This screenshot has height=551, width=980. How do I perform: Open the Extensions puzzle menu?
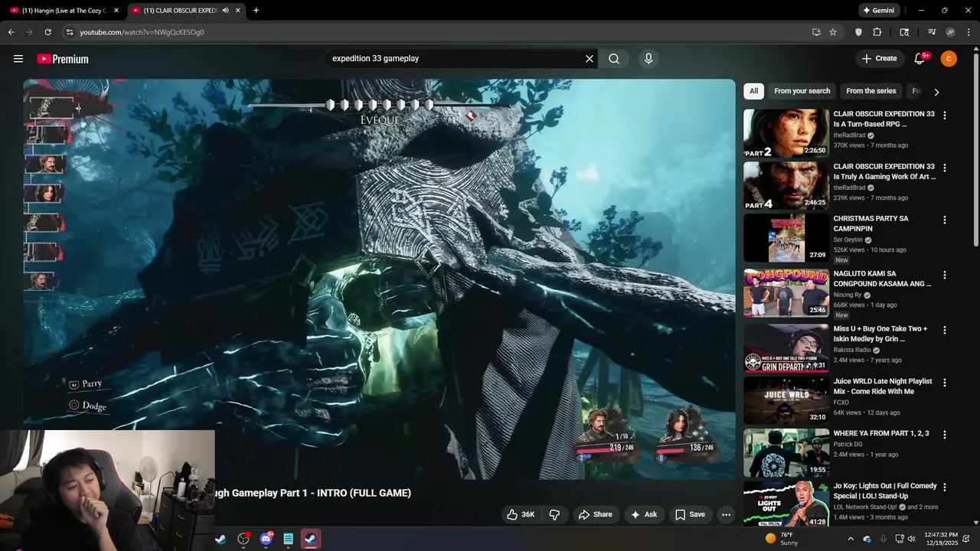tap(877, 32)
